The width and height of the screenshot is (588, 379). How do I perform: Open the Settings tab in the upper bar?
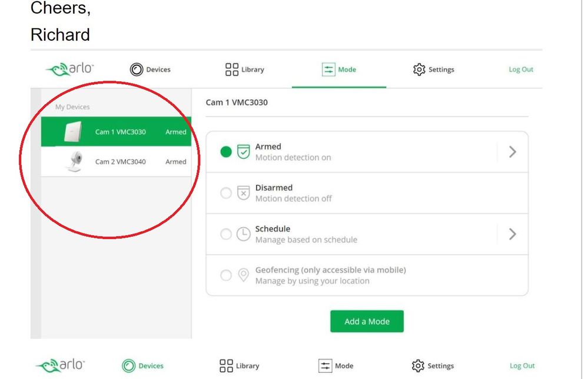[434, 69]
